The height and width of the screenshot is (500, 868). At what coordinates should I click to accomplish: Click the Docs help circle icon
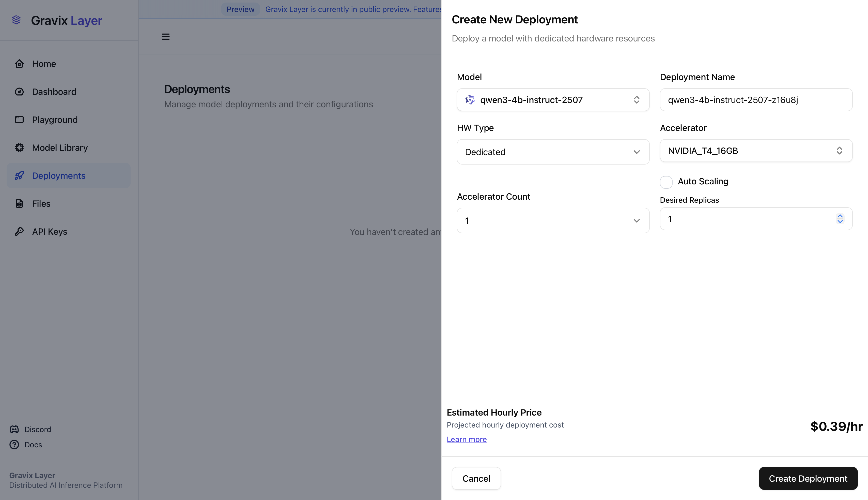tap(14, 445)
